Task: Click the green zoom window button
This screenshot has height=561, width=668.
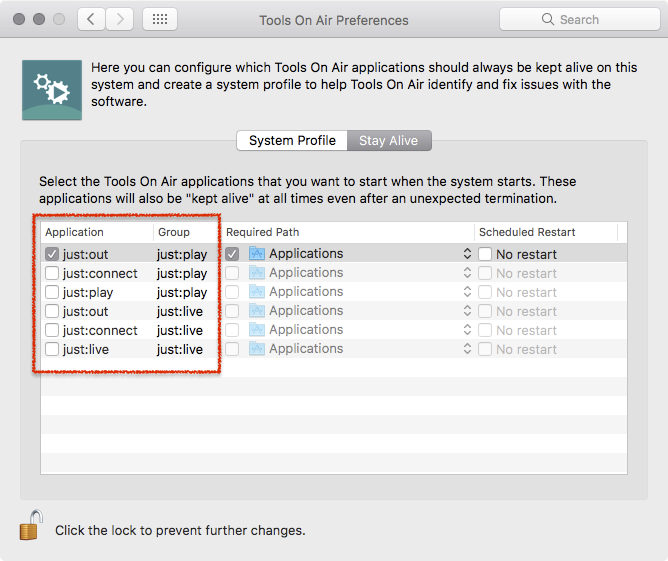Action: (59, 19)
